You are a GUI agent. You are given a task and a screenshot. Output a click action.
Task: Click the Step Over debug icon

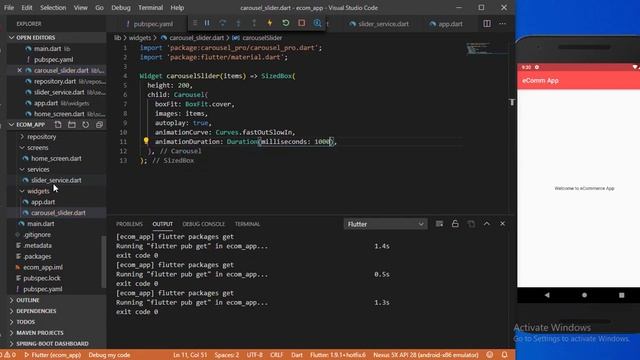click(x=222, y=23)
